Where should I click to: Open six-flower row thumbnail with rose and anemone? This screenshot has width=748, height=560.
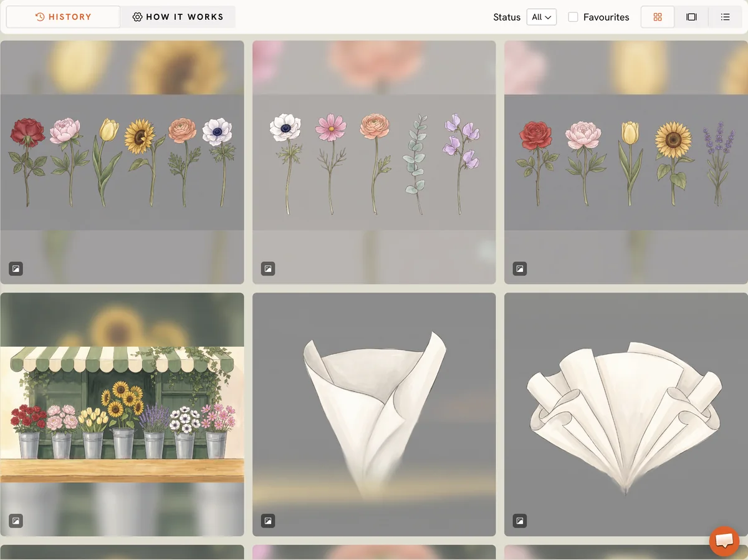coord(122,162)
